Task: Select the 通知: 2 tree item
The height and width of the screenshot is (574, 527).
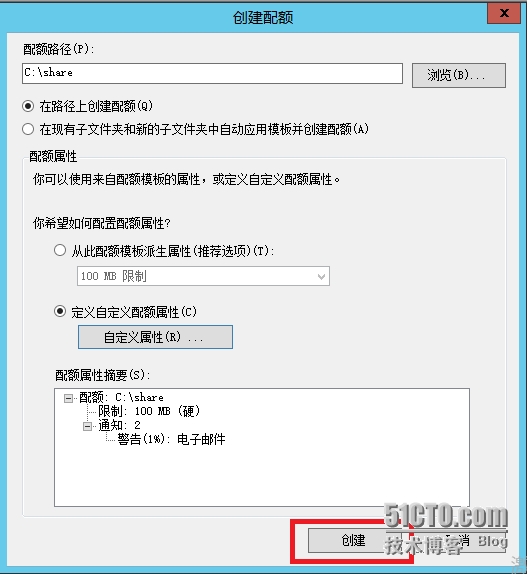Action: [x=119, y=425]
